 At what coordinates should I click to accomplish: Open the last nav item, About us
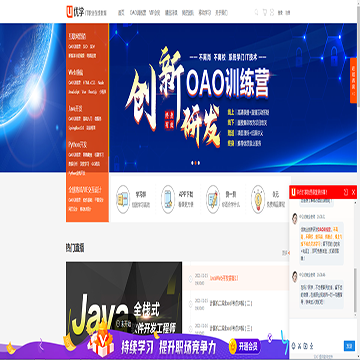[x=221, y=13]
